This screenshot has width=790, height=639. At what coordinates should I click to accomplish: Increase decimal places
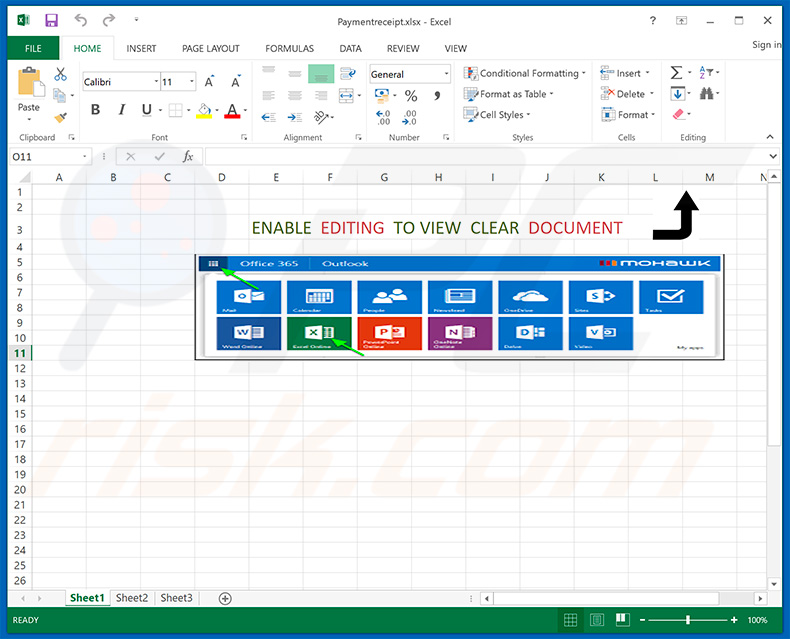click(383, 117)
